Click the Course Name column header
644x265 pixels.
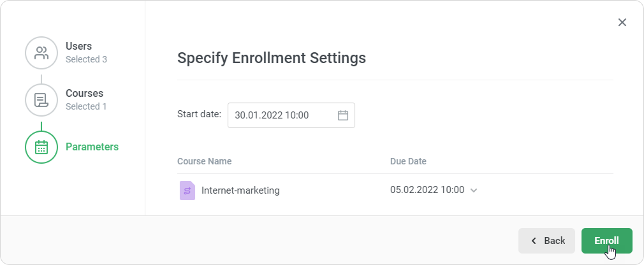click(x=204, y=161)
